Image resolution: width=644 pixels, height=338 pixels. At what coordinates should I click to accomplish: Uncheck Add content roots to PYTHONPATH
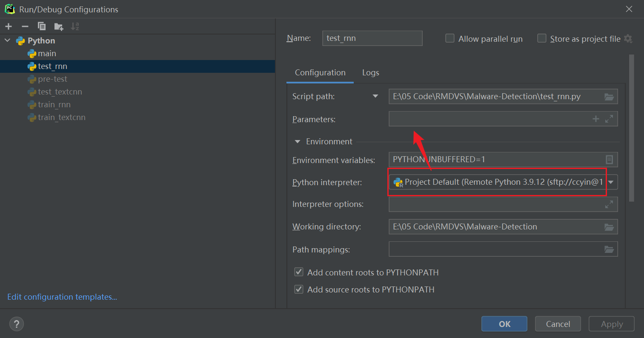(299, 272)
